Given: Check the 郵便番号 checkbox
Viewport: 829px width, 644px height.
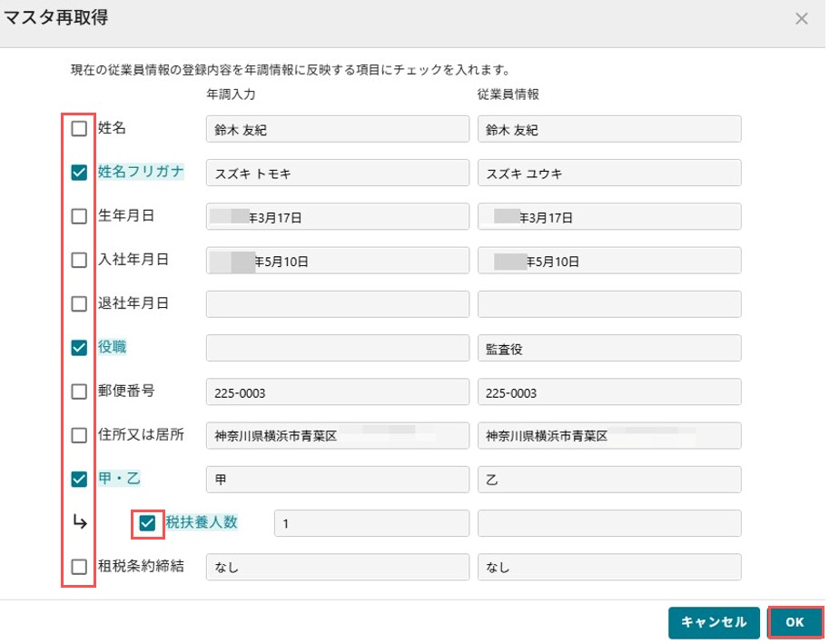Looking at the screenshot, I should coord(79,391).
